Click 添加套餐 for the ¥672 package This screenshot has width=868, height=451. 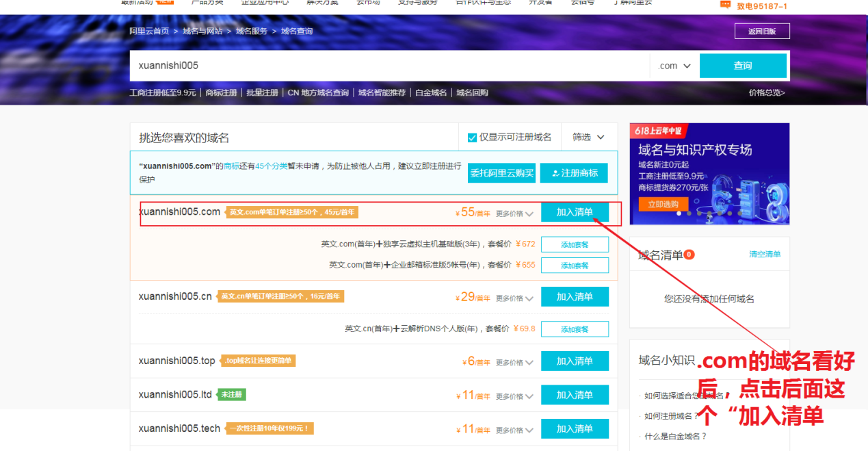point(575,244)
